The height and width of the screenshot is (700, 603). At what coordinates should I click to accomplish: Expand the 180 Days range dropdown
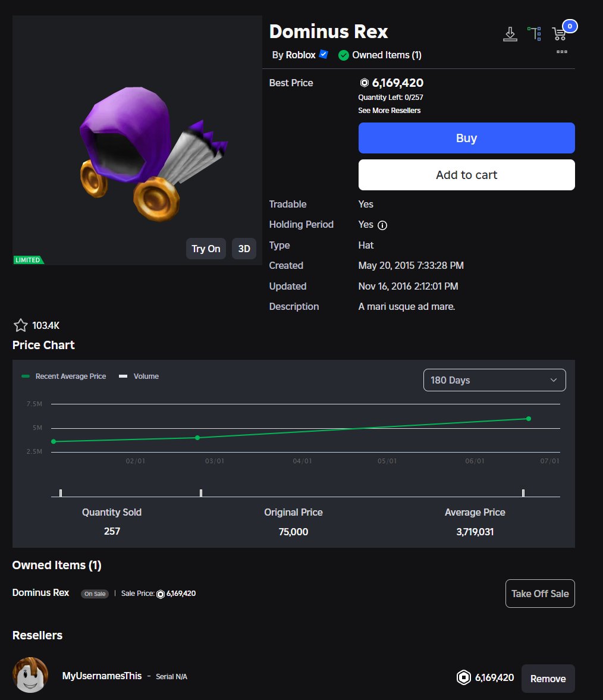point(495,380)
